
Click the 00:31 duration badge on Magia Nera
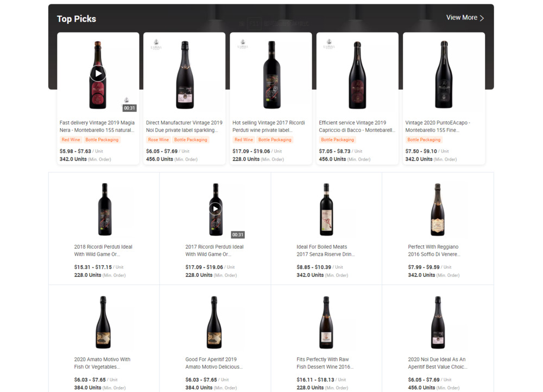[x=130, y=108]
